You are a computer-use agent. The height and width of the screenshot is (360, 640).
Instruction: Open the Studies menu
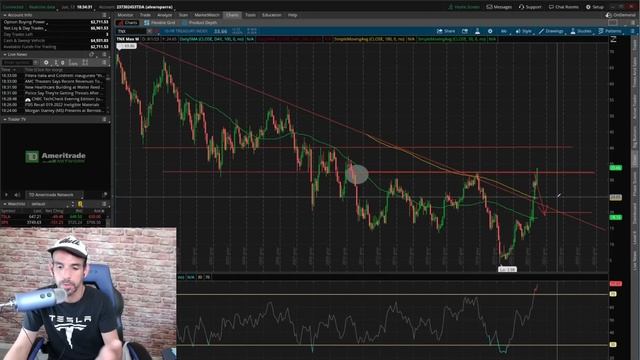(581, 31)
